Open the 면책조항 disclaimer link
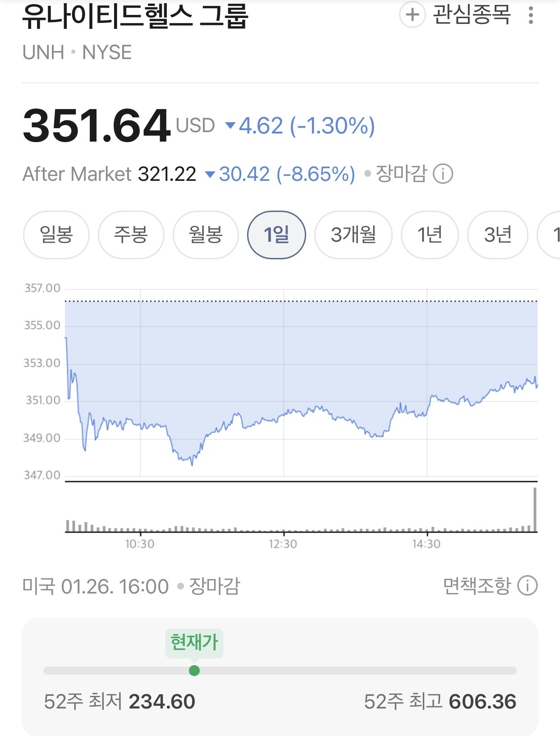 [x=477, y=585]
